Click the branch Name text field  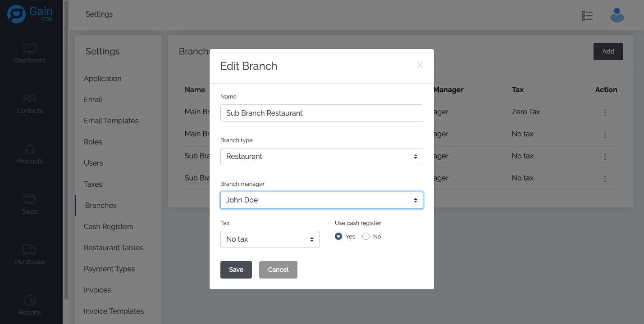[321, 113]
